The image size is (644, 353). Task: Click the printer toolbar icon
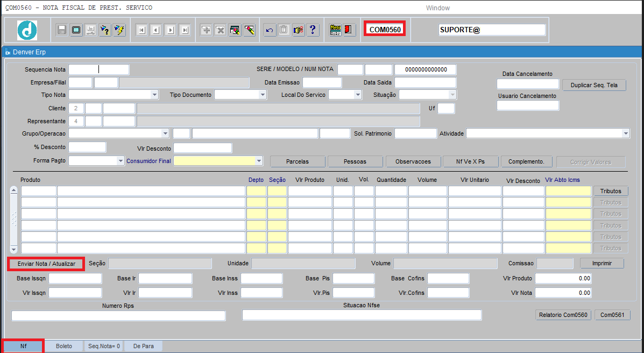pyautogui.click(x=91, y=30)
